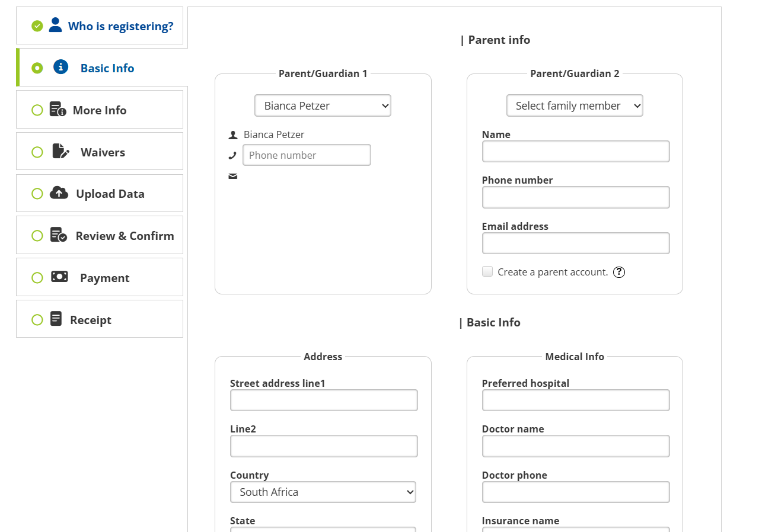Open the help question mark icon
The width and height of the screenshot is (775, 532).
click(619, 272)
